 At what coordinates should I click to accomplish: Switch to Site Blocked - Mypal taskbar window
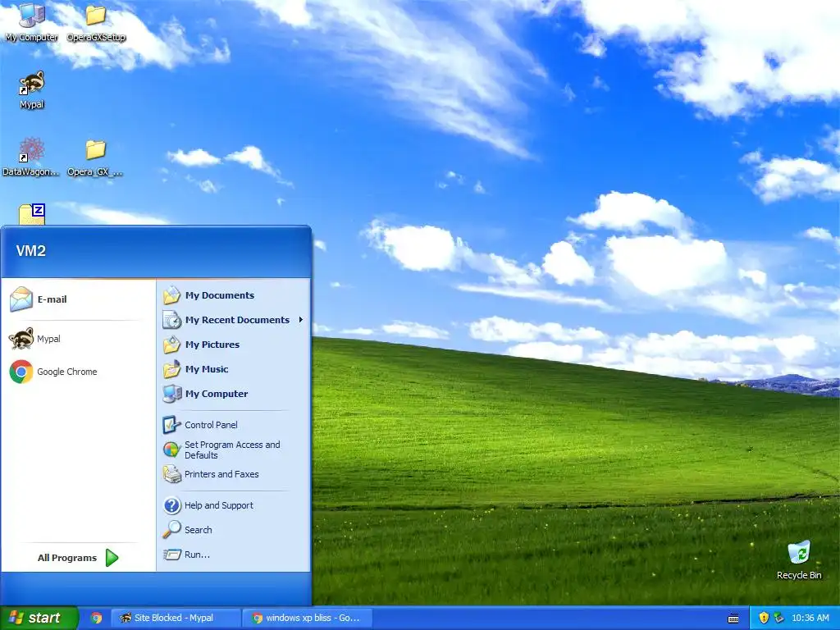176,618
